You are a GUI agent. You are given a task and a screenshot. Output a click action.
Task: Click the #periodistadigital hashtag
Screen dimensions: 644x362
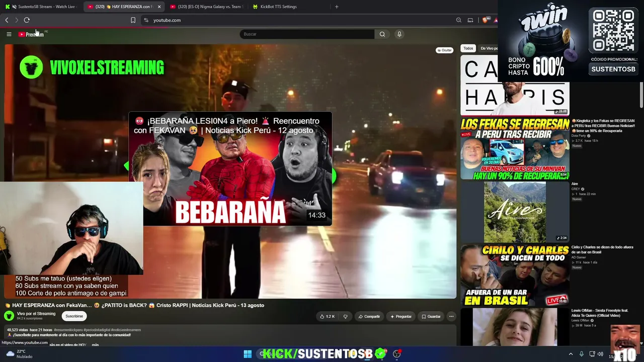[x=96, y=330]
